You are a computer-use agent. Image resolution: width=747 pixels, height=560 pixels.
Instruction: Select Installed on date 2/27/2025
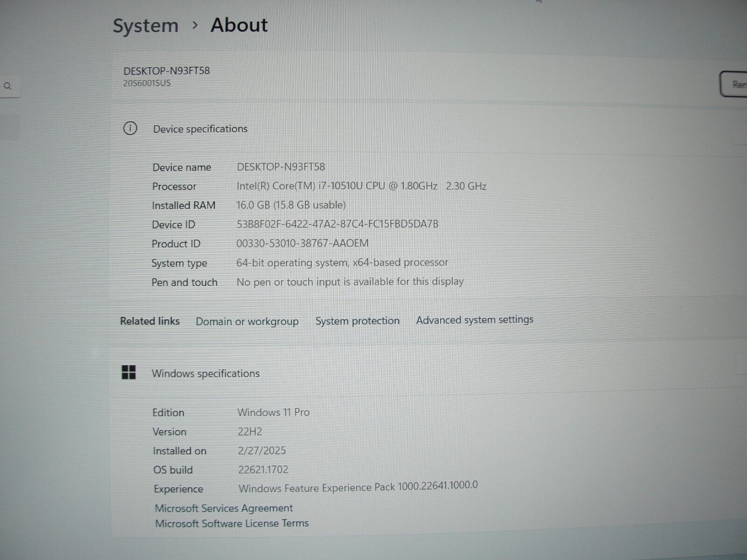262,451
